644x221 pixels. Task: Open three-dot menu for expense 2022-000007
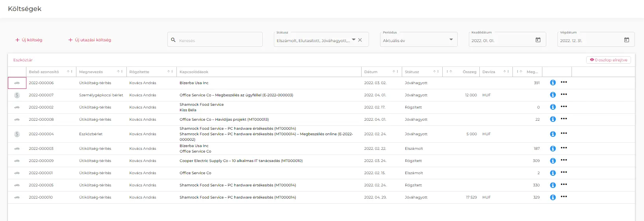tap(564, 94)
